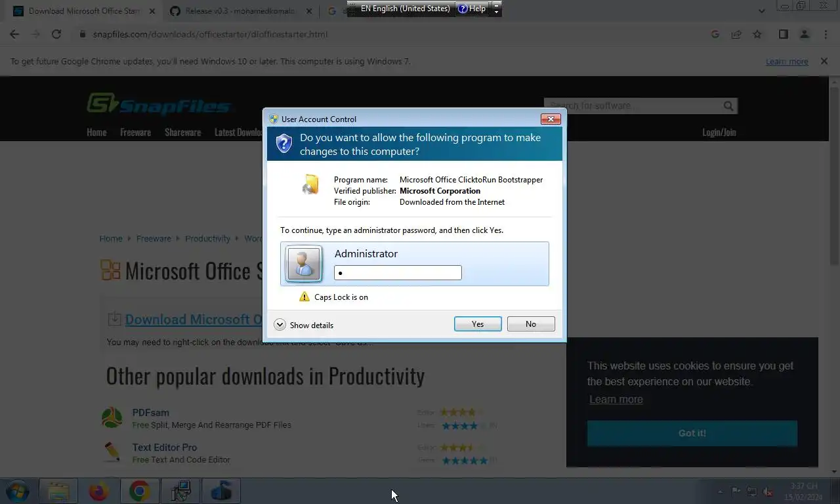Accept cookies with Got it! button
The image size is (840, 504).
pyautogui.click(x=692, y=433)
